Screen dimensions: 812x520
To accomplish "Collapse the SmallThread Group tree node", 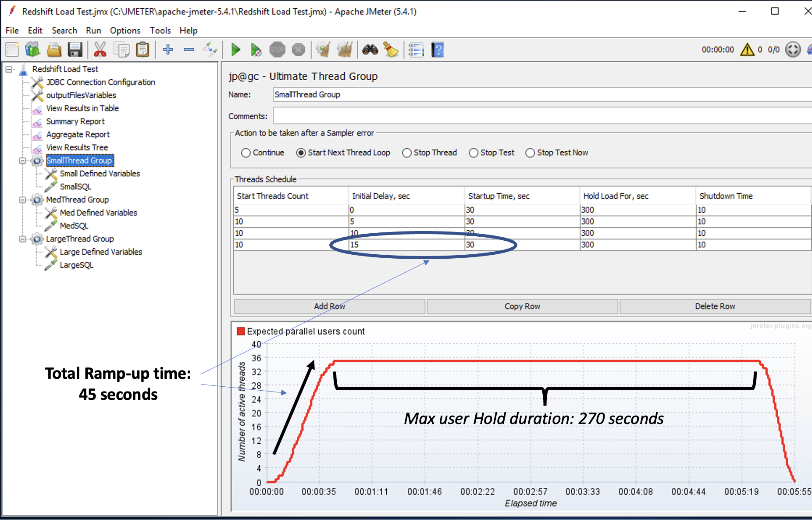I will pos(22,161).
